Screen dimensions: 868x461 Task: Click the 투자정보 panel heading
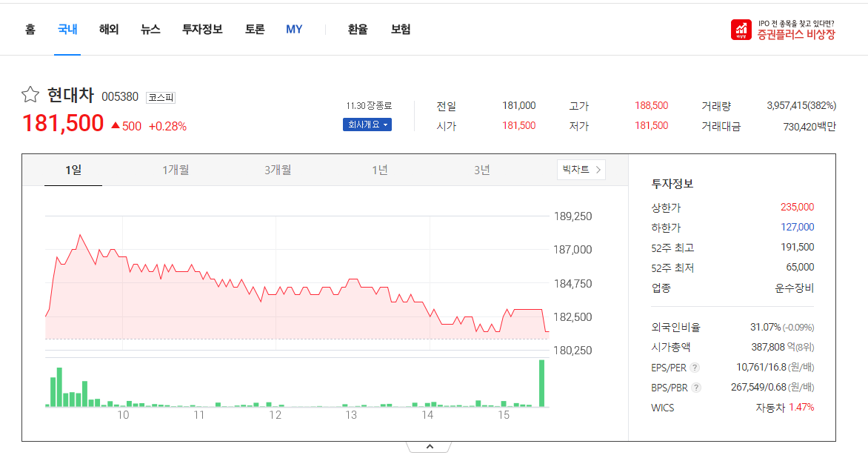tap(672, 183)
